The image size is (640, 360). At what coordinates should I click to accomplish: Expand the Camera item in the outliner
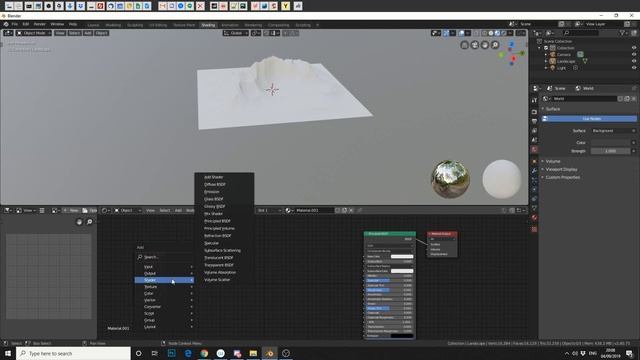[546, 55]
